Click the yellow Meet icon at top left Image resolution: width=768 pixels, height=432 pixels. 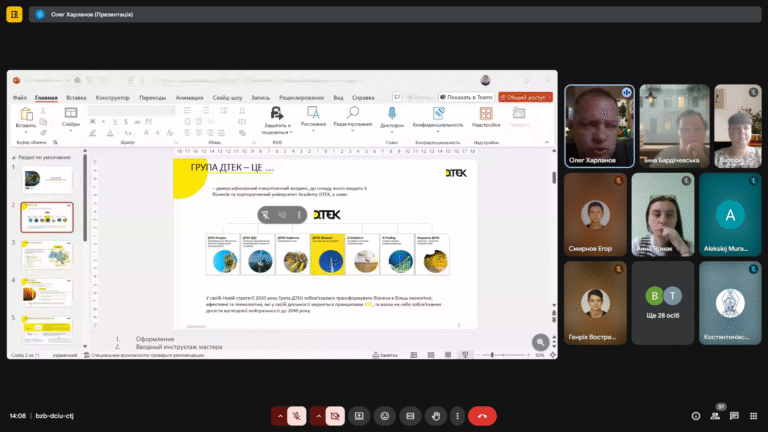click(x=14, y=14)
